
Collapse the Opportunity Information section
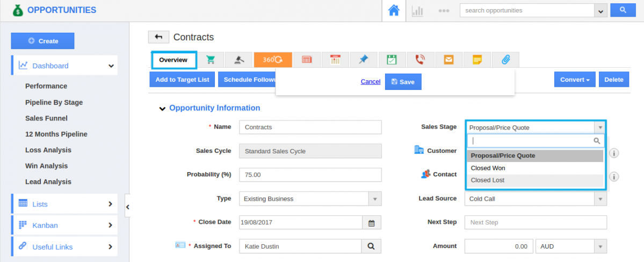point(162,108)
